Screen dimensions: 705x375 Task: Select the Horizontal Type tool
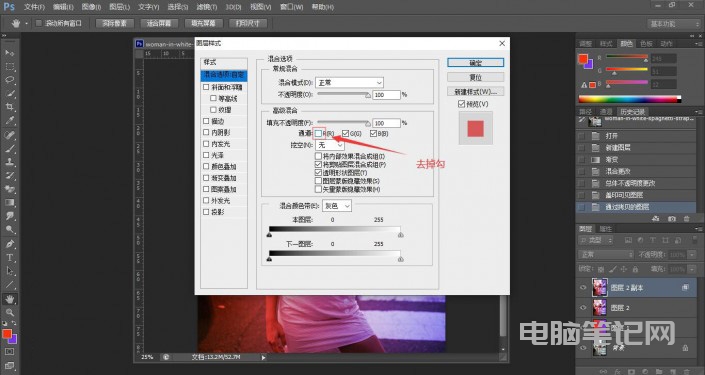[x=9, y=258]
